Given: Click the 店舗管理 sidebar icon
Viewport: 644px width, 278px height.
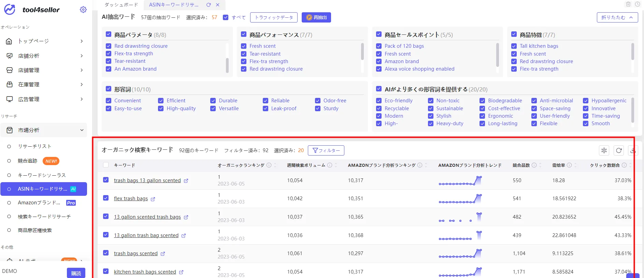Looking at the screenshot, I should click(9, 70).
